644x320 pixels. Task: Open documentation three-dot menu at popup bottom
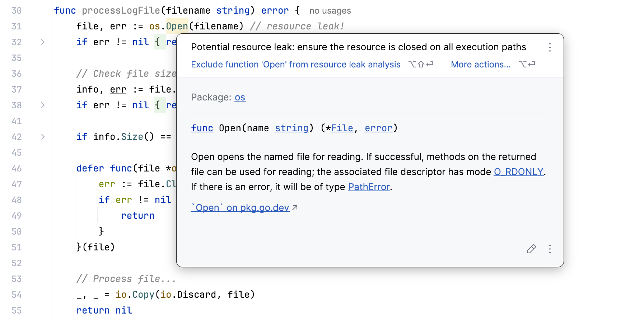[550, 249]
